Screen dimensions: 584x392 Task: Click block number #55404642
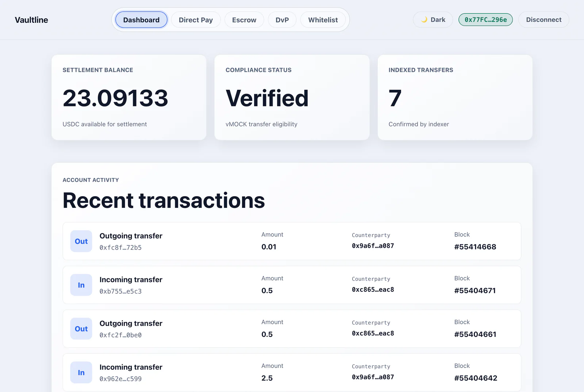[476, 378]
